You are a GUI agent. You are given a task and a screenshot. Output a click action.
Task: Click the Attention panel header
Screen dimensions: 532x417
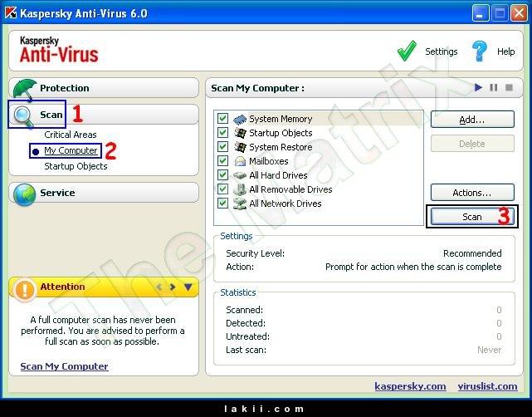(104, 287)
